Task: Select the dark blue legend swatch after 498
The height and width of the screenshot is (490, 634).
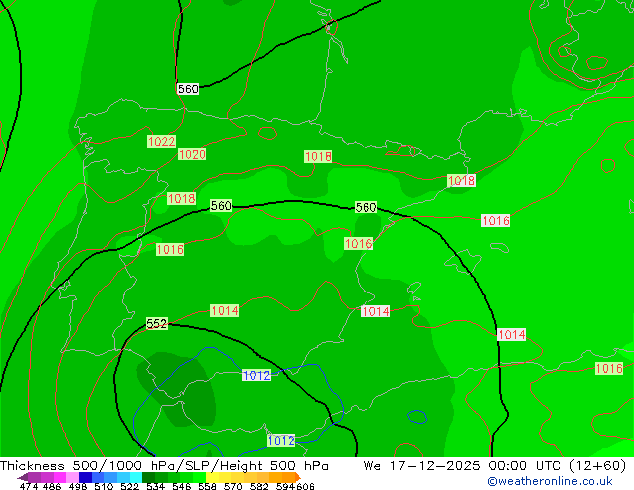Action: click(x=85, y=477)
